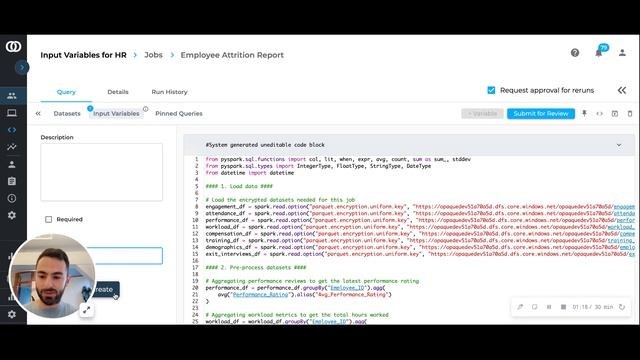
Task: Click the '#### 1. Load data ####' comment
Action: [x=239, y=186]
